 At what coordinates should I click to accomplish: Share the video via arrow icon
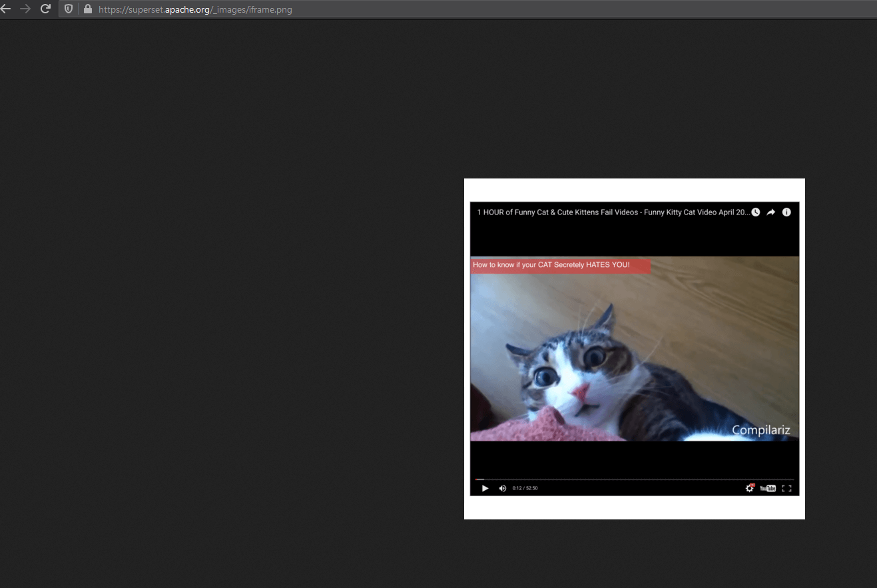coord(771,212)
